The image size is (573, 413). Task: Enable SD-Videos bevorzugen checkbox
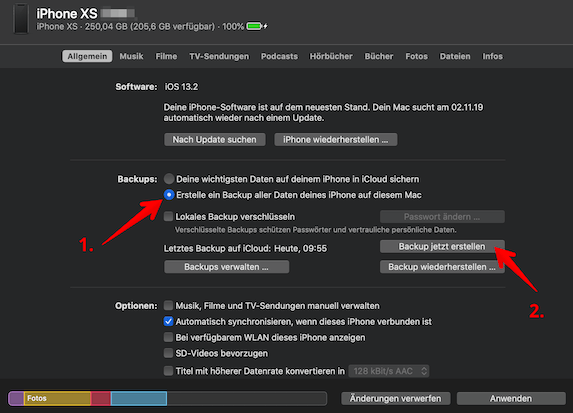pos(168,353)
